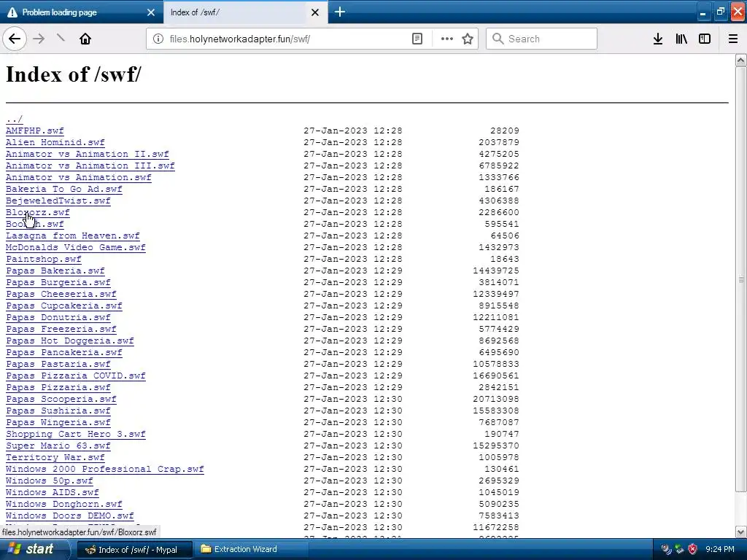This screenshot has width=747, height=560.
Task: Open Windows 2000 Professional Crap.swf
Action: tap(105, 469)
